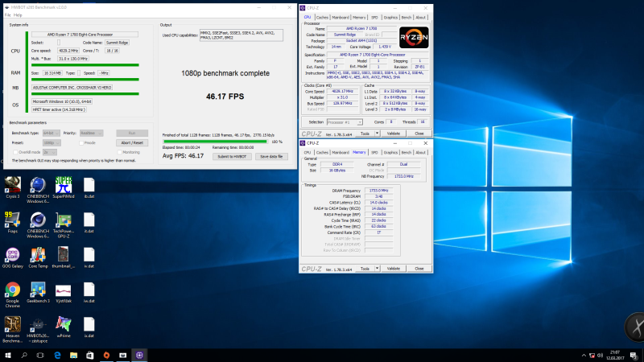The image size is (644, 362).
Task: Switch to Mainboard tab in upper CPU-Z
Action: (x=341, y=18)
